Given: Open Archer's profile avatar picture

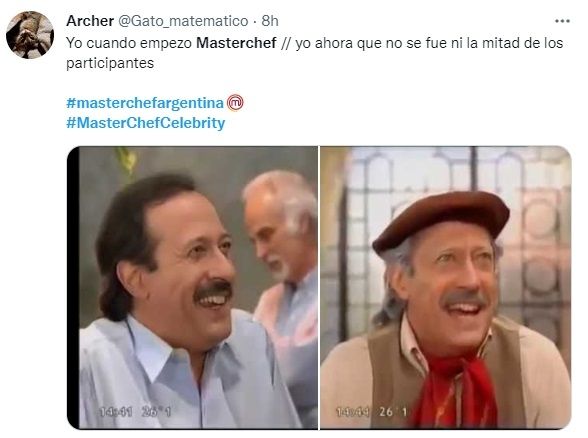Looking at the screenshot, I should [x=30, y=35].
